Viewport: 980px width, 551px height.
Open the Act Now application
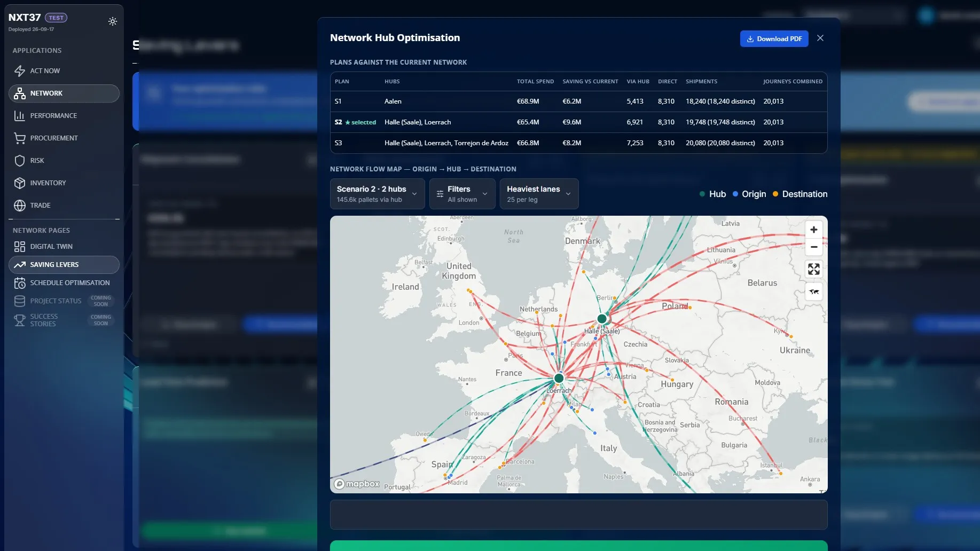(64, 71)
